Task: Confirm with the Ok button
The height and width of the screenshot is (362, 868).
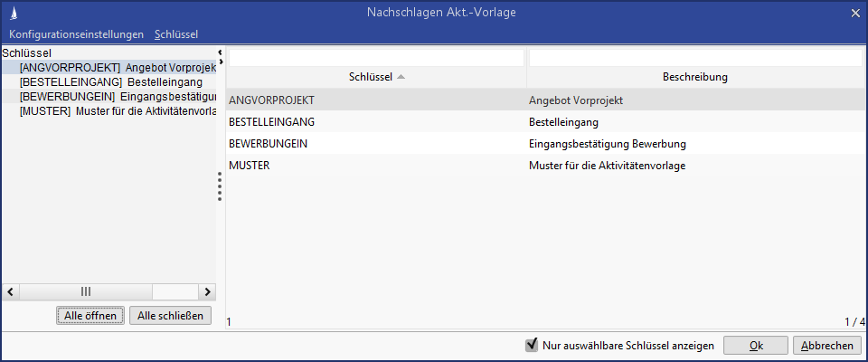Action: [x=756, y=346]
